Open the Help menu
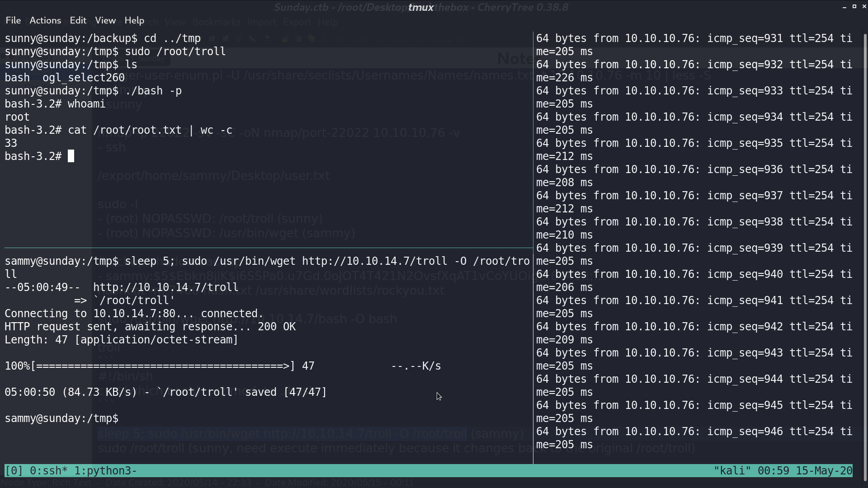The width and height of the screenshot is (868, 488). click(x=134, y=20)
